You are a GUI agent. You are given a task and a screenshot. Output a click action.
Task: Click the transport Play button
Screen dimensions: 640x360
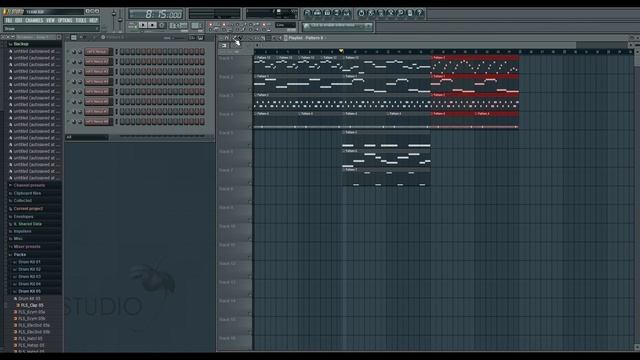[x=143, y=25]
